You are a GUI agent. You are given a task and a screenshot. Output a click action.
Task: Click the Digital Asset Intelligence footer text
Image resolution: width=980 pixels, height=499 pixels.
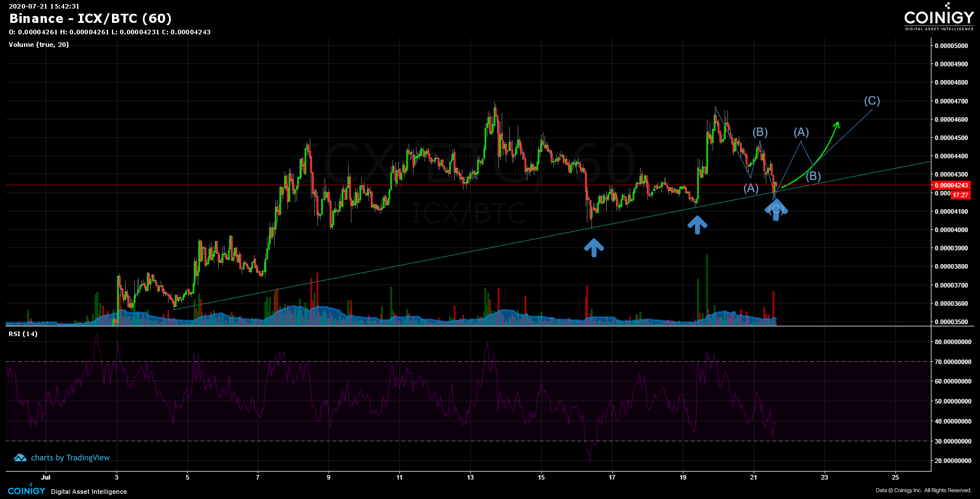click(x=89, y=492)
